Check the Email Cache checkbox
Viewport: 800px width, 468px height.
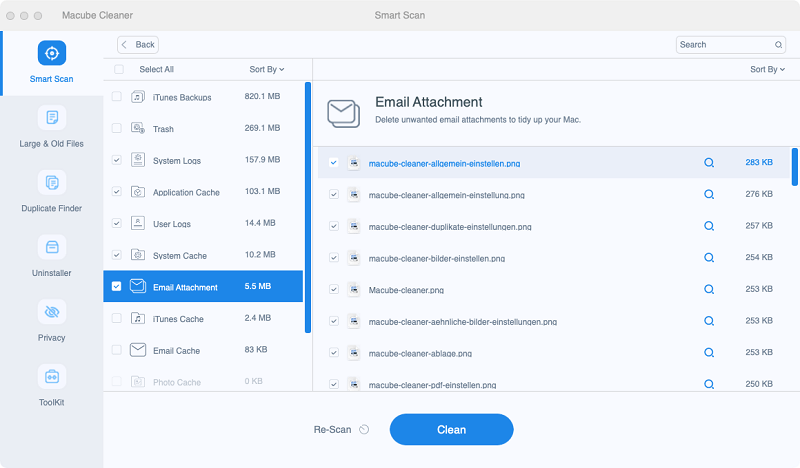click(x=117, y=350)
